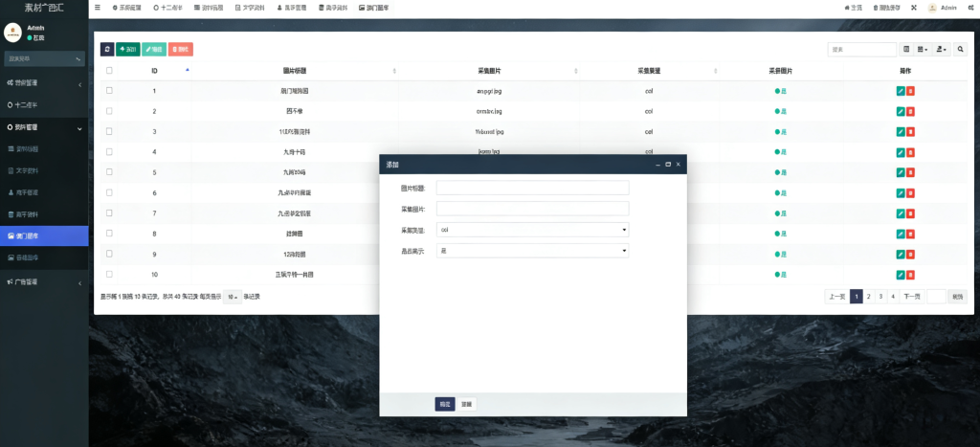980x447 pixels.
Task: Click the red delete icon in row ID 1
Action: pos(911,91)
